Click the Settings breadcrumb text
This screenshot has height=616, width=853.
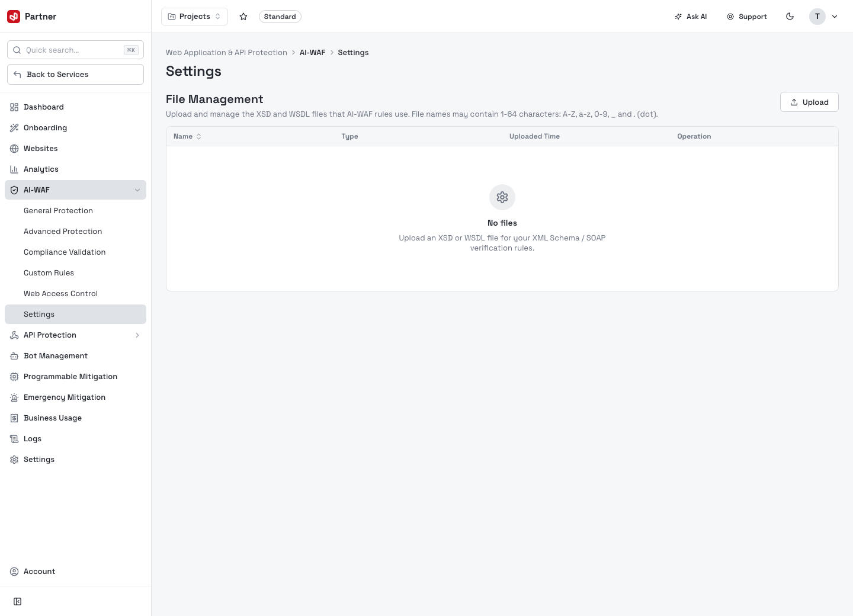(x=353, y=53)
